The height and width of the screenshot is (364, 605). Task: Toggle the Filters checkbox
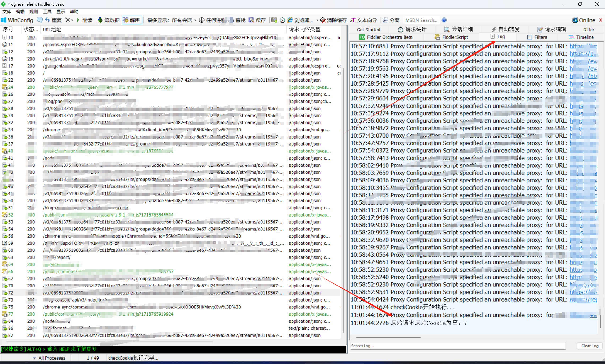530,37
